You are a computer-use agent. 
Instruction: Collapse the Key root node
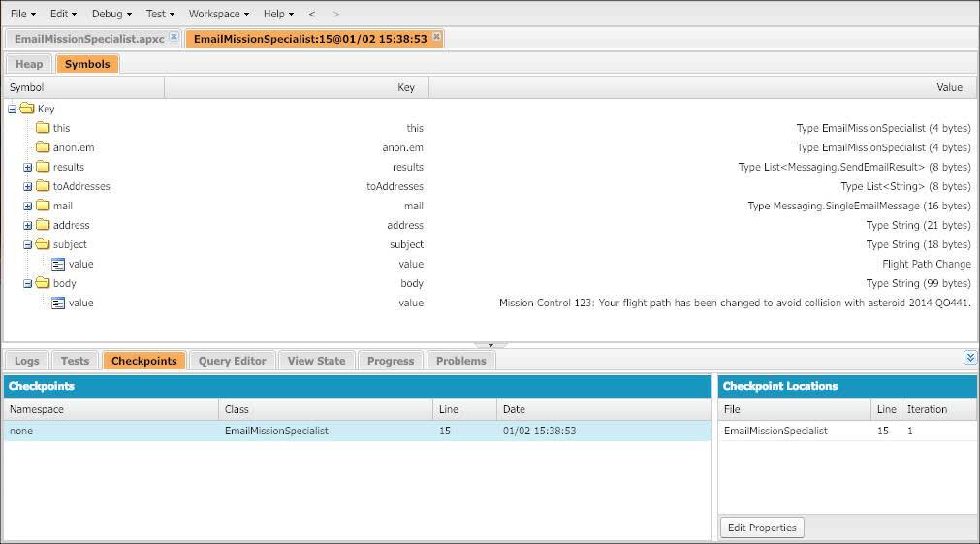point(12,109)
